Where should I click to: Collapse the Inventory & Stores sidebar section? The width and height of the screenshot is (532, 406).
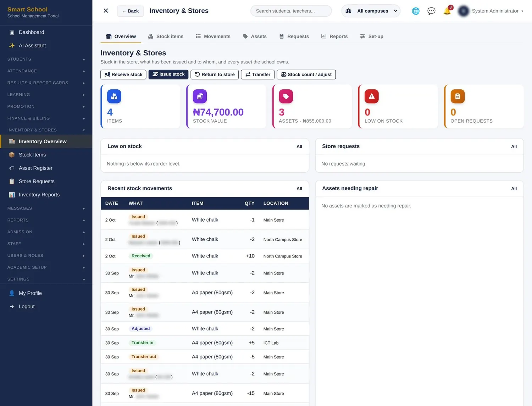[46, 130]
